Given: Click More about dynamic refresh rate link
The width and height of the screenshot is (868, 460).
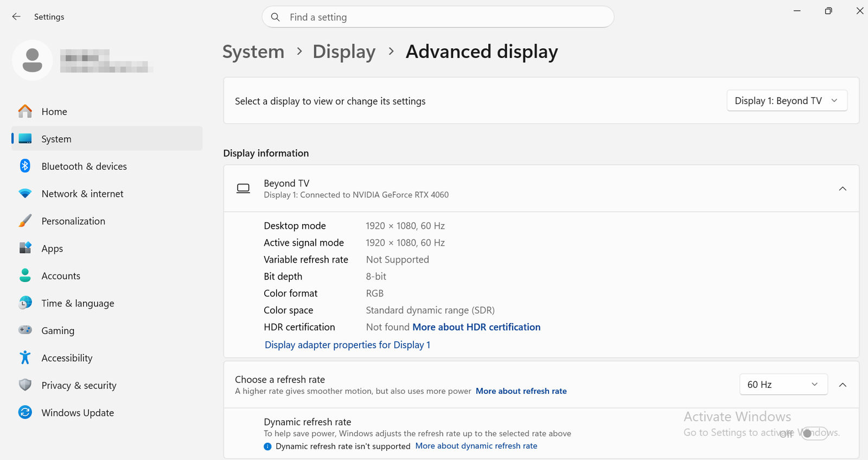Looking at the screenshot, I should pos(476,446).
